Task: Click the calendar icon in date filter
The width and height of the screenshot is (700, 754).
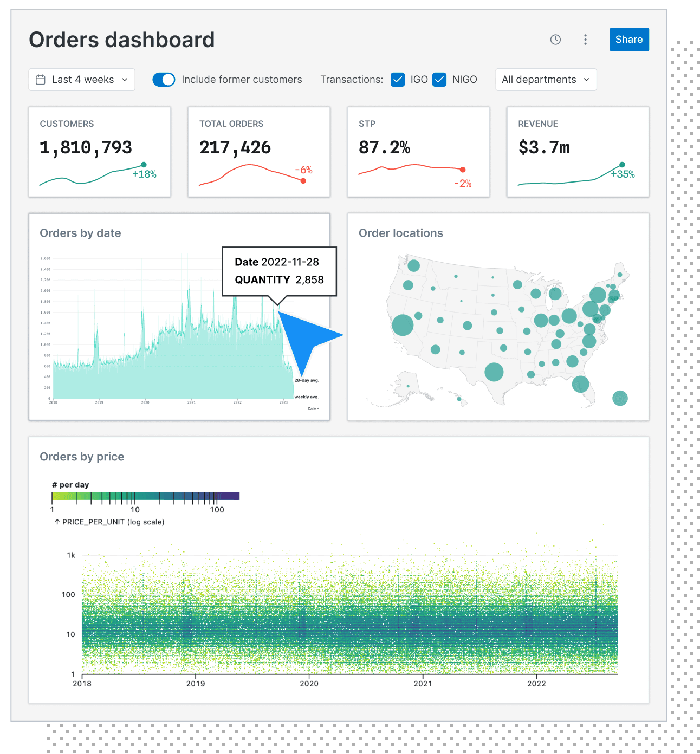Action: pos(41,80)
